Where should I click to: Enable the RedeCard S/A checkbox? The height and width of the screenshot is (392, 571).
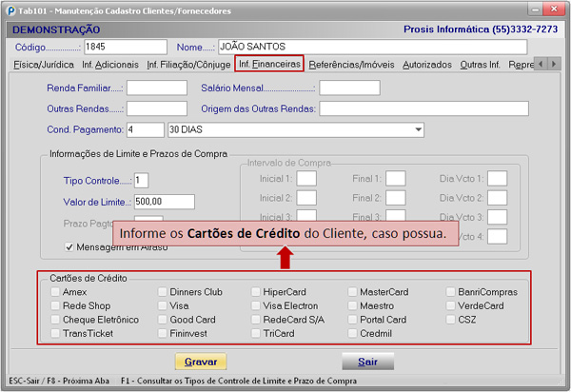point(256,320)
